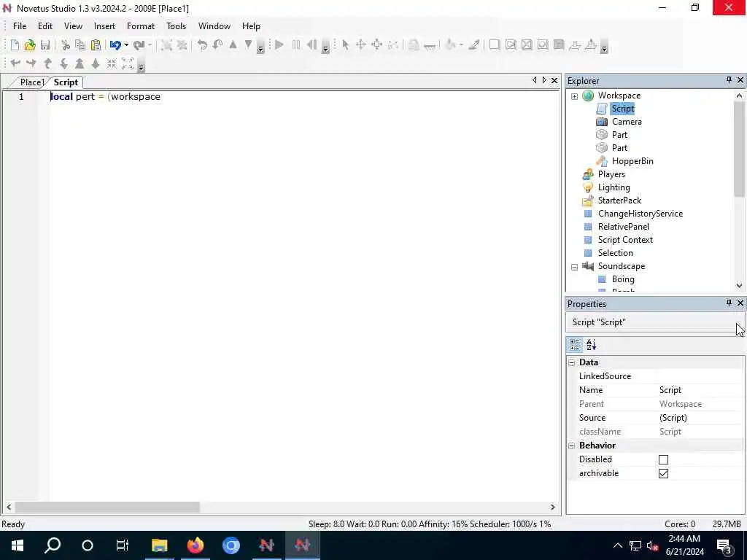Open the Window menu

tap(214, 26)
